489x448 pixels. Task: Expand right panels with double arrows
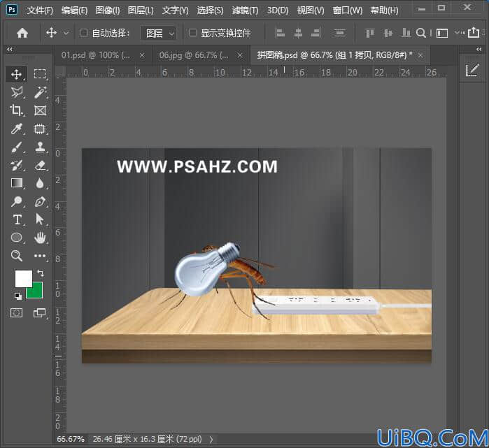point(479,49)
